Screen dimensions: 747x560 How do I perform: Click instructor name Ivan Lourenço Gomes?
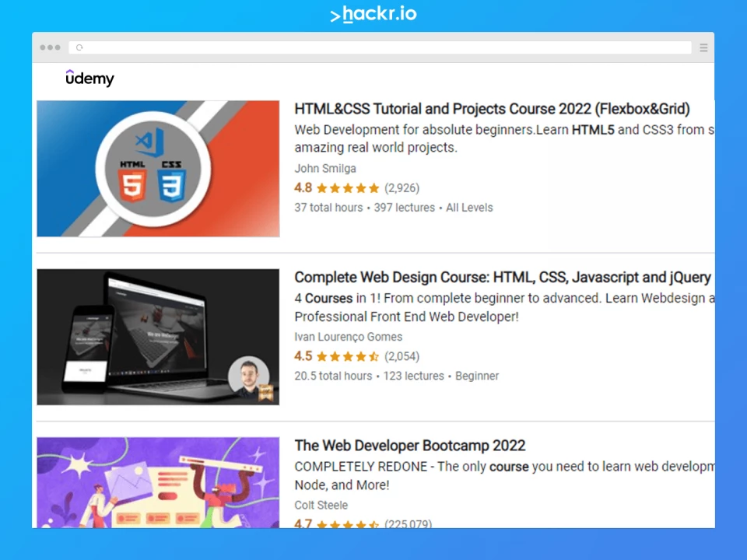pyautogui.click(x=348, y=337)
